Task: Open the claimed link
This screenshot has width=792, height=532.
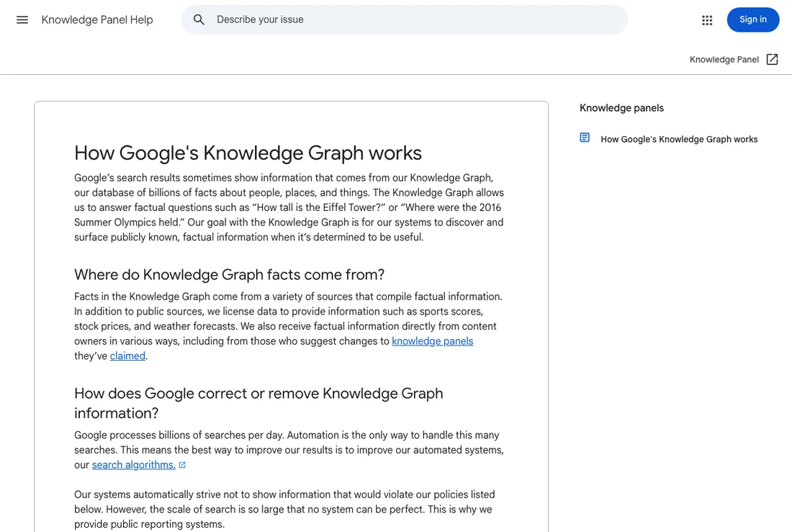Action: [127, 356]
